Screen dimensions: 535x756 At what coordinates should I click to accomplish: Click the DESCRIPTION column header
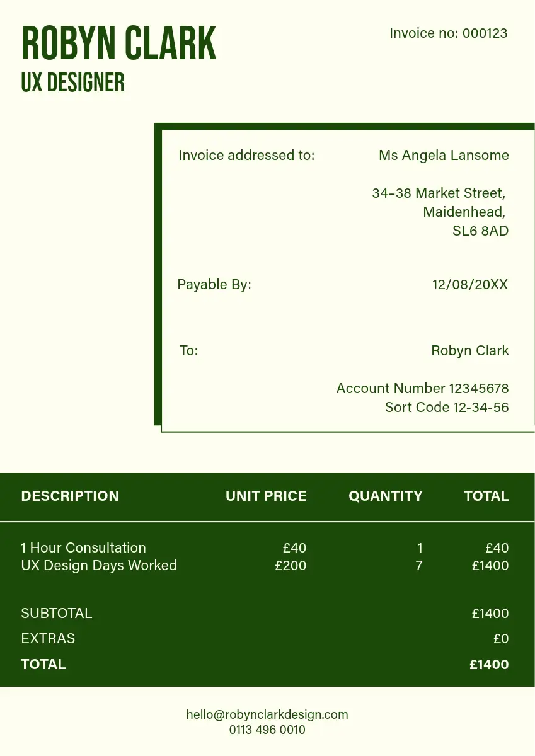(70, 496)
